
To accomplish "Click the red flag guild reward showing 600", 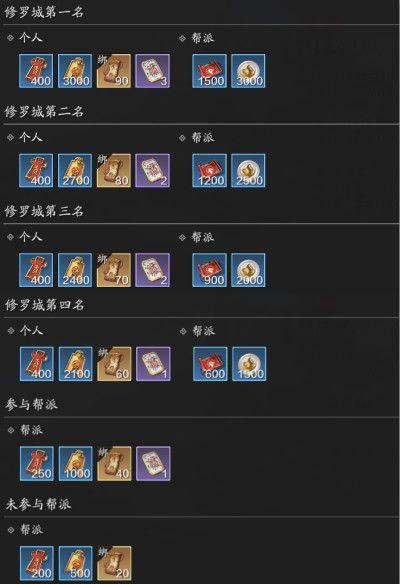I will 210,364.
